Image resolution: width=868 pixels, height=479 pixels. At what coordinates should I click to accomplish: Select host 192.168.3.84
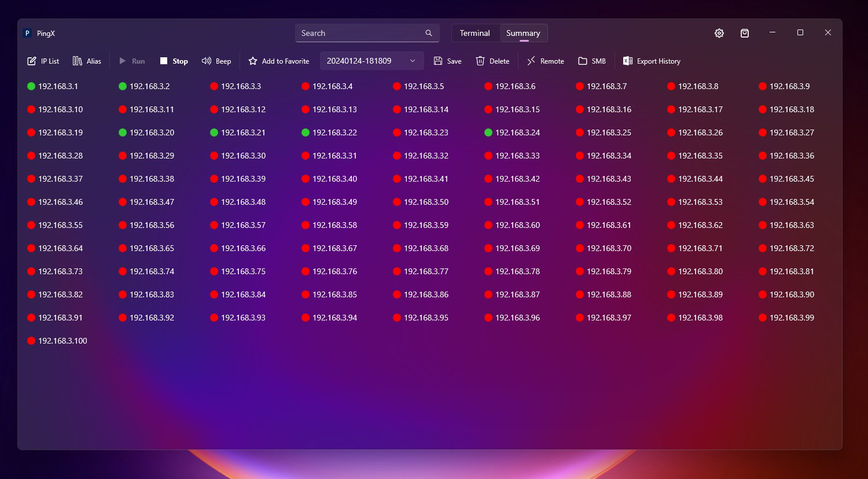[x=238, y=294]
